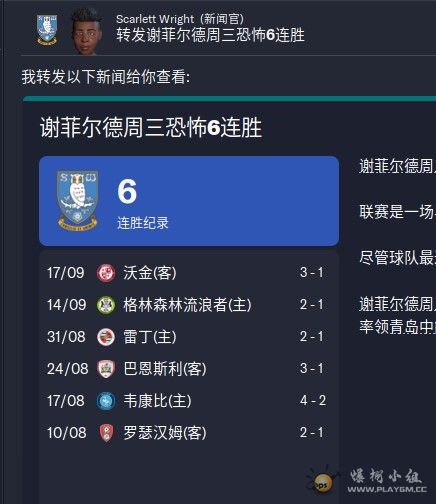Image resolution: width=436 pixels, height=504 pixels.
Task: Click the large owl crest in the blue panel
Action: [78, 200]
